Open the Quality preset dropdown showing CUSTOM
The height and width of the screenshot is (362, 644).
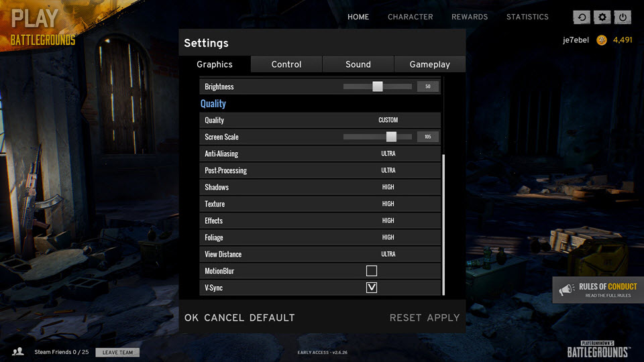388,120
